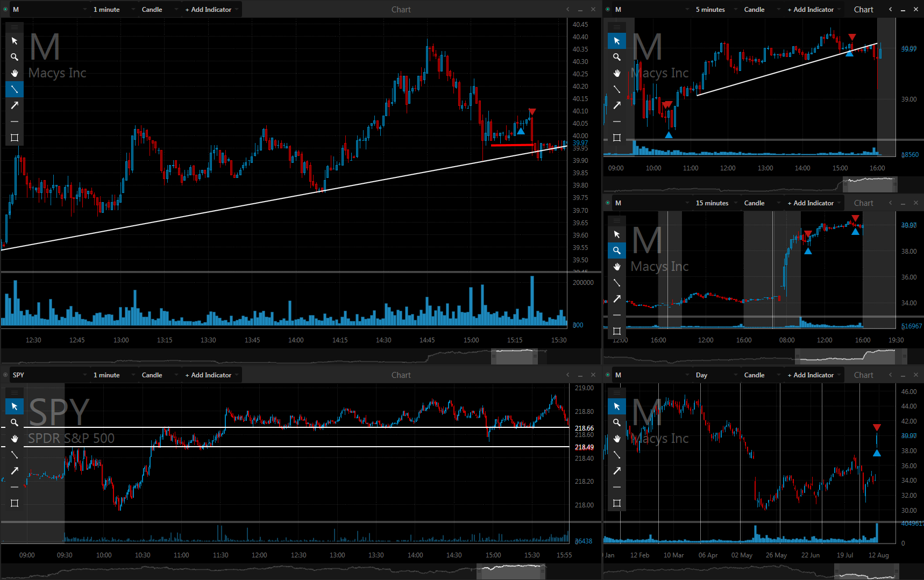924x580 pixels.
Task: Select rectangle tool in M 1 minute chart
Action: tap(15, 138)
